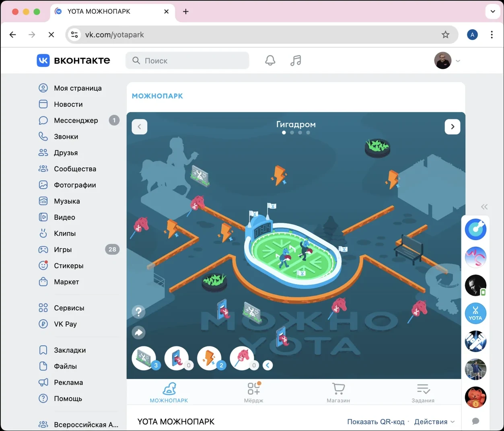This screenshot has width=504, height=431.
Task: Bookmark page with the star icon
Action: point(445,35)
